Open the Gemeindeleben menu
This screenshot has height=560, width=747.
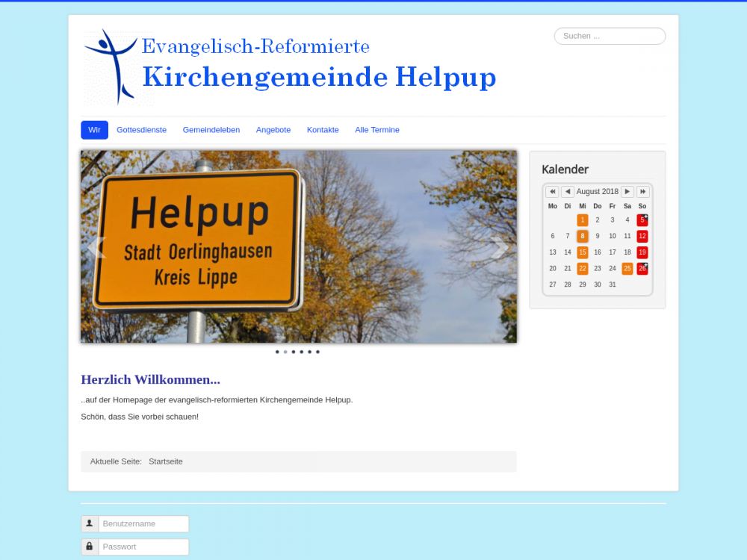coord(211,130)
